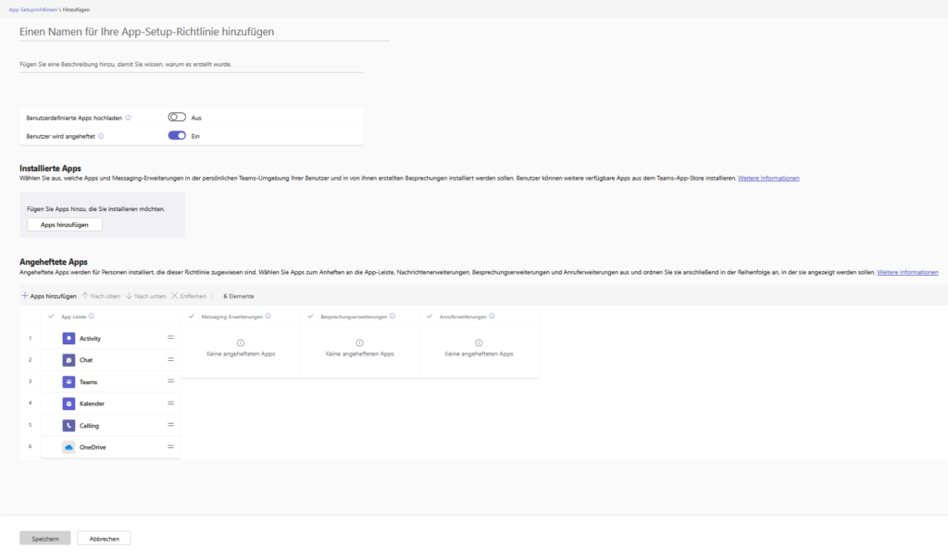Click the Abbrechen button
This screenshot has width=948, height=560.
[x=104, y=538]
